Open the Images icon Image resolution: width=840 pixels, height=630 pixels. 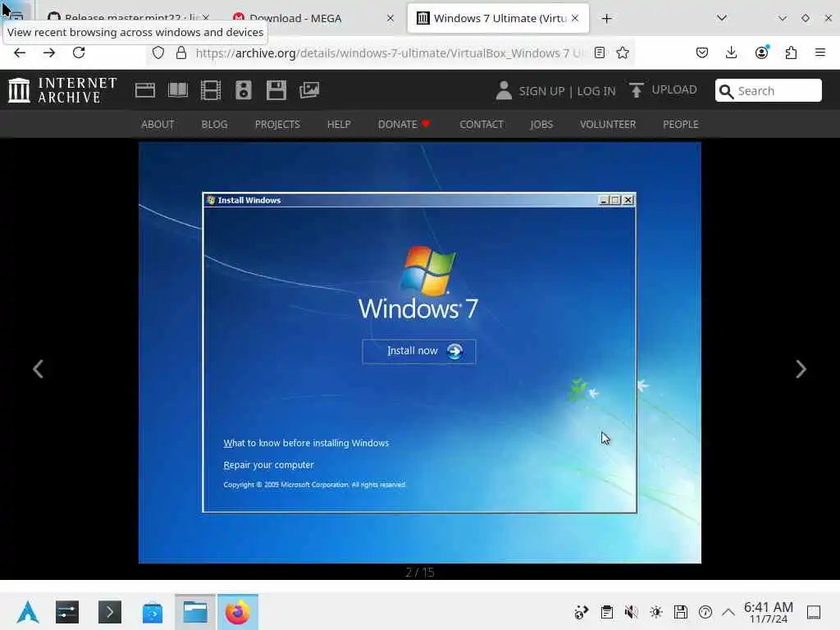309,90
